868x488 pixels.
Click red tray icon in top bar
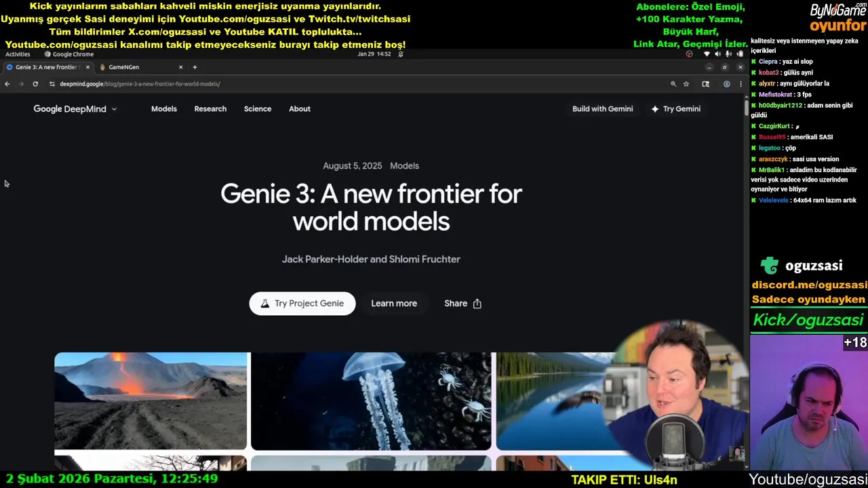point(690,54)
